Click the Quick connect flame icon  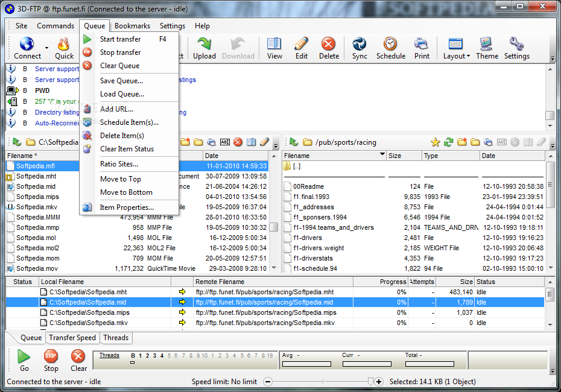point(64,44)
